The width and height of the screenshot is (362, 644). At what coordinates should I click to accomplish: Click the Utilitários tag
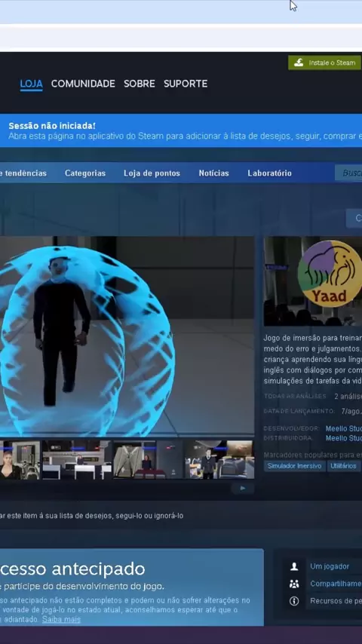tap(343, 466)
